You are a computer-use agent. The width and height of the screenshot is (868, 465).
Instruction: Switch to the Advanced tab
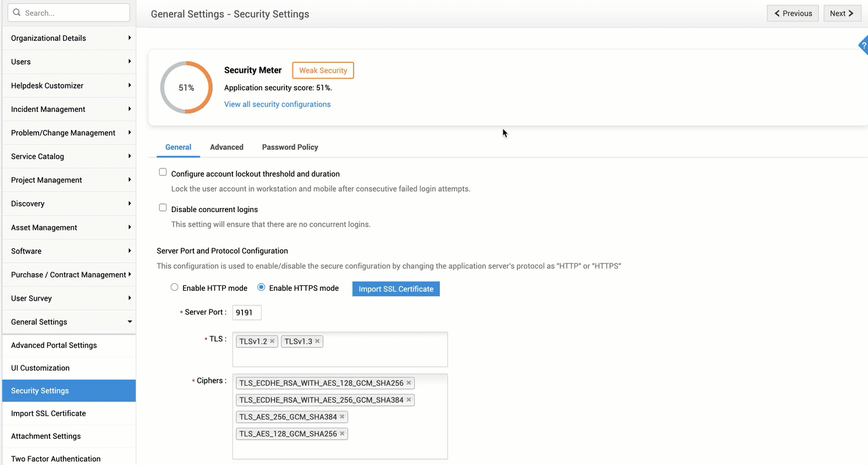227,147
